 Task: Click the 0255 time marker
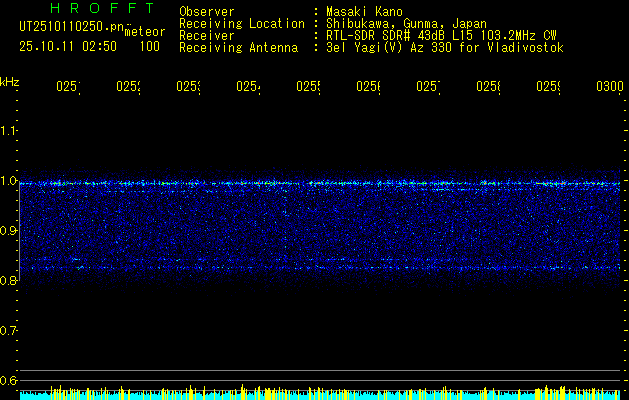tap(308, 87)
